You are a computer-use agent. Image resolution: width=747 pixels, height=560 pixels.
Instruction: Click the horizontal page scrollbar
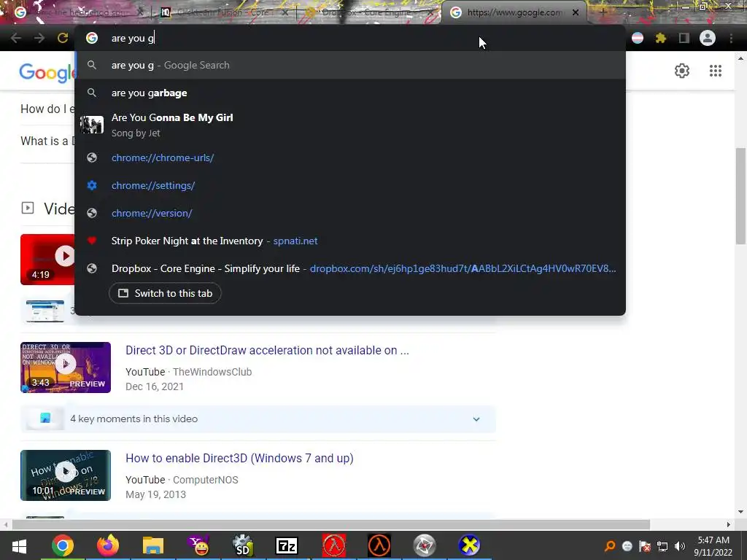[331, 524]
